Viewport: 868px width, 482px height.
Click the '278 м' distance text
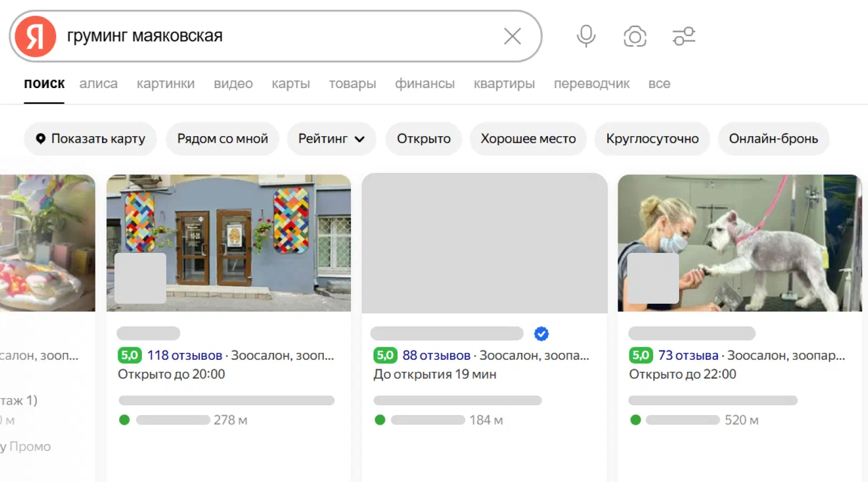pyautogui.click(x=230, y=420)
